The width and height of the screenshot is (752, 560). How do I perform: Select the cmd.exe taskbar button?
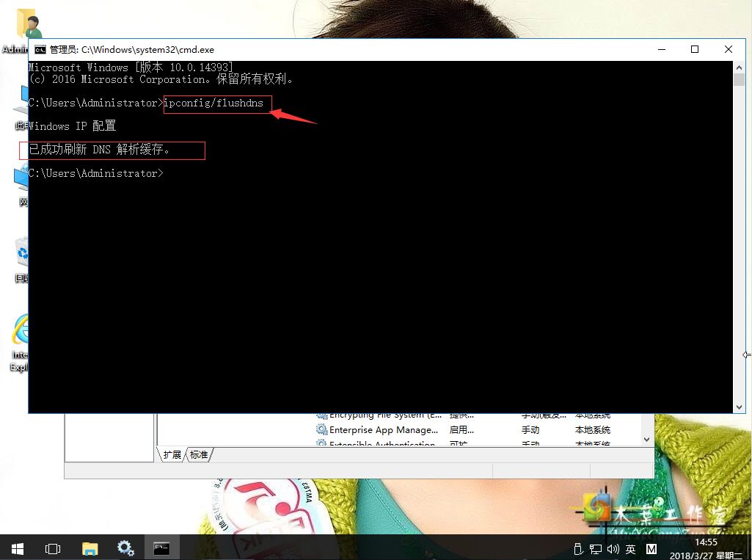point(161,548)
